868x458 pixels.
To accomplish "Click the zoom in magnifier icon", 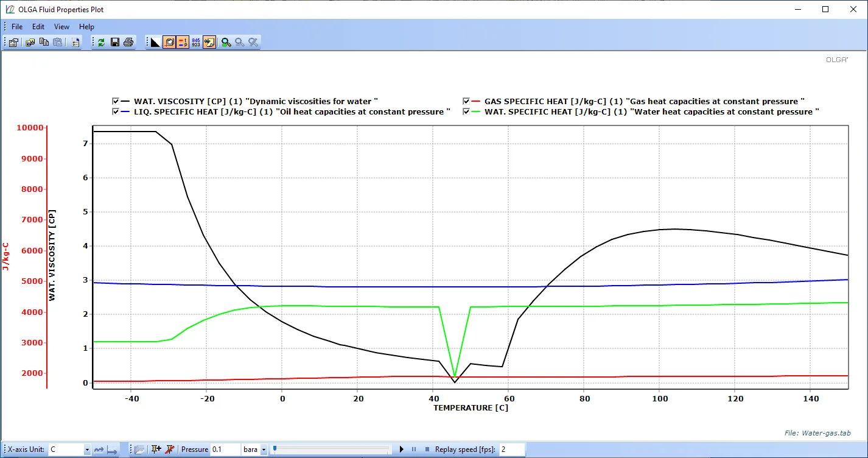I will coord(226,42).
